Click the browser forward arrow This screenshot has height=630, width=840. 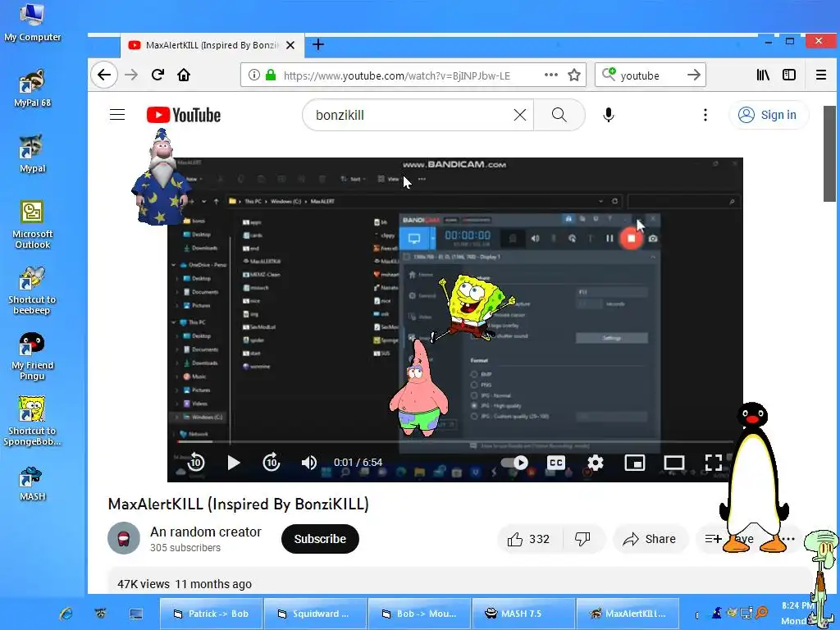pos(131,75)
